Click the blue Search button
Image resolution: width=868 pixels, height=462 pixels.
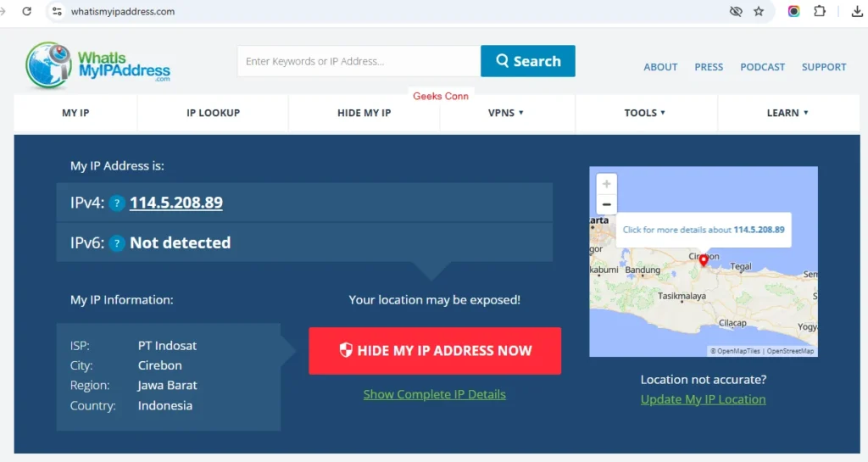[x=528, y=61]
